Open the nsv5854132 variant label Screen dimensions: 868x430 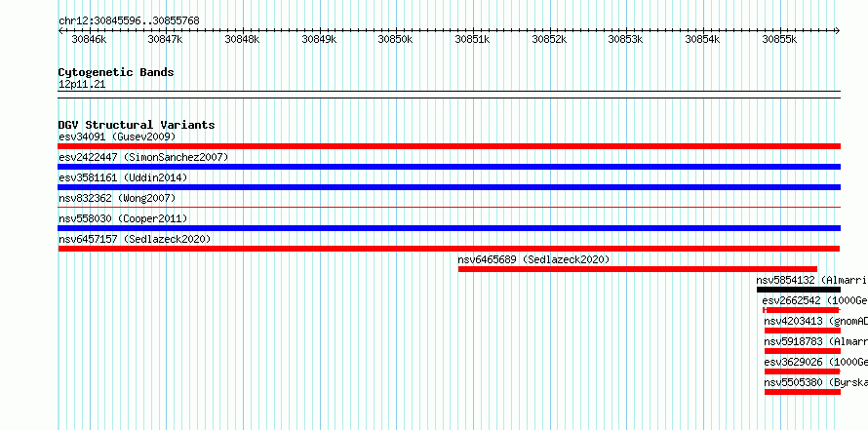click(x=812, y=280)
